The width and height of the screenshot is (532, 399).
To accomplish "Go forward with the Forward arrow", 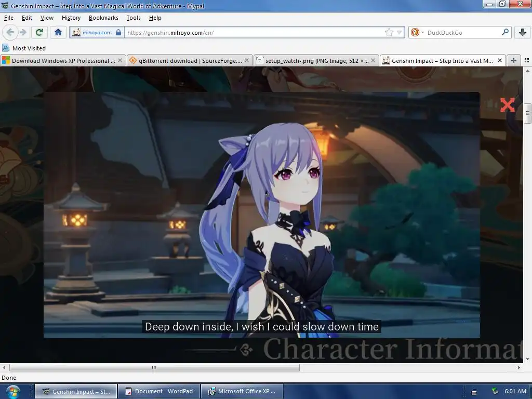I will (23, 32).
